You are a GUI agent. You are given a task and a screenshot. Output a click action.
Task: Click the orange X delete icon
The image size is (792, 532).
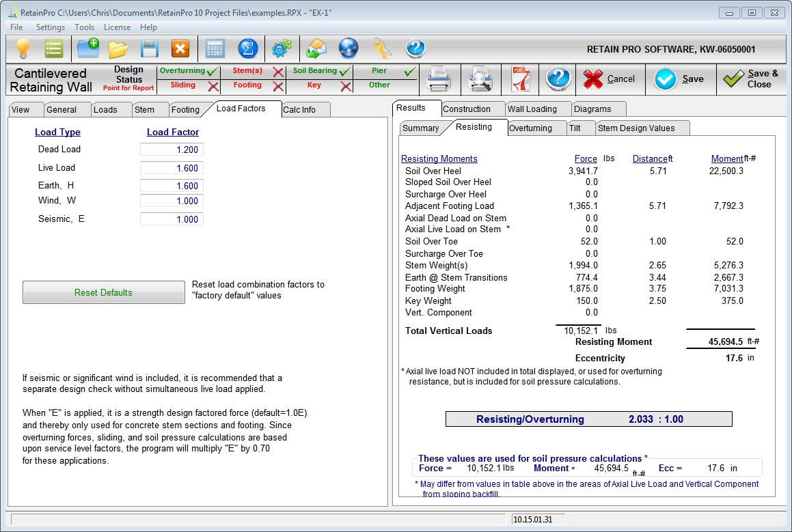tap(180, 49)
